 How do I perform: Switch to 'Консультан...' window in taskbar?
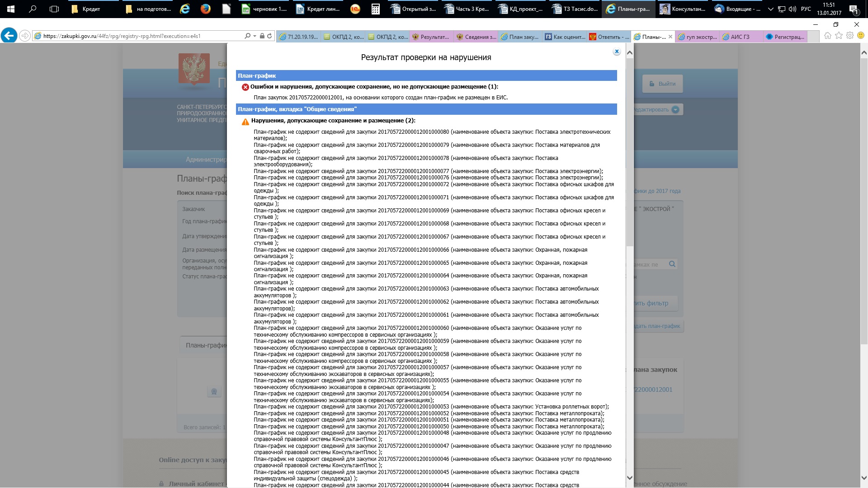coord(683,9)
